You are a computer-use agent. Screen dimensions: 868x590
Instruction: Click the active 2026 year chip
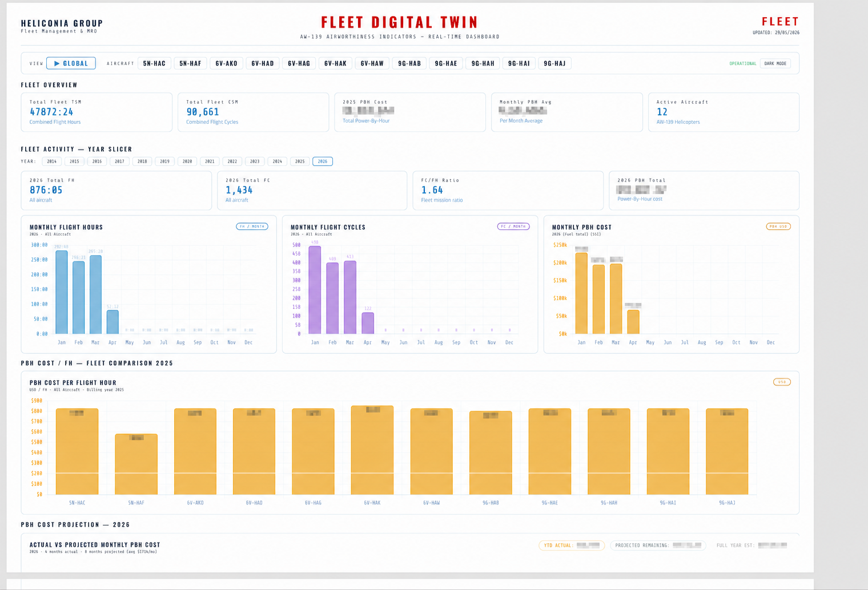323,161
